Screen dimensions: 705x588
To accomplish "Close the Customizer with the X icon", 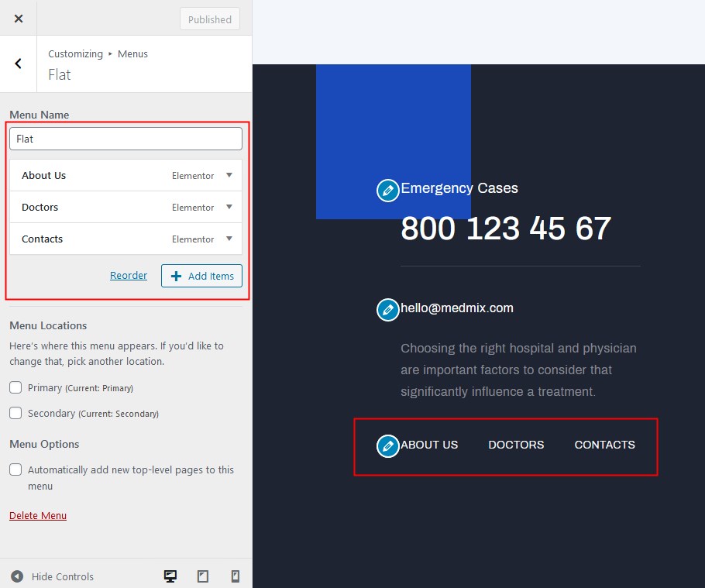I will [x=19, y=19].
